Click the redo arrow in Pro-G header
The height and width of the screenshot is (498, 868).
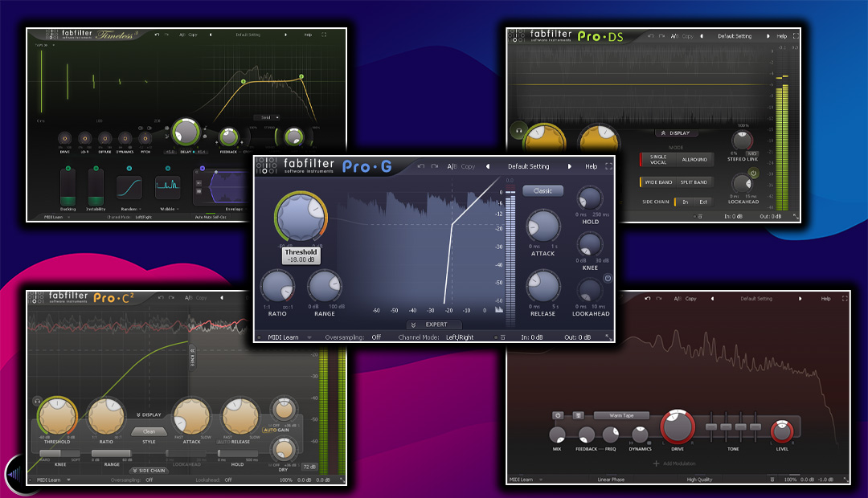click(435, 166)
